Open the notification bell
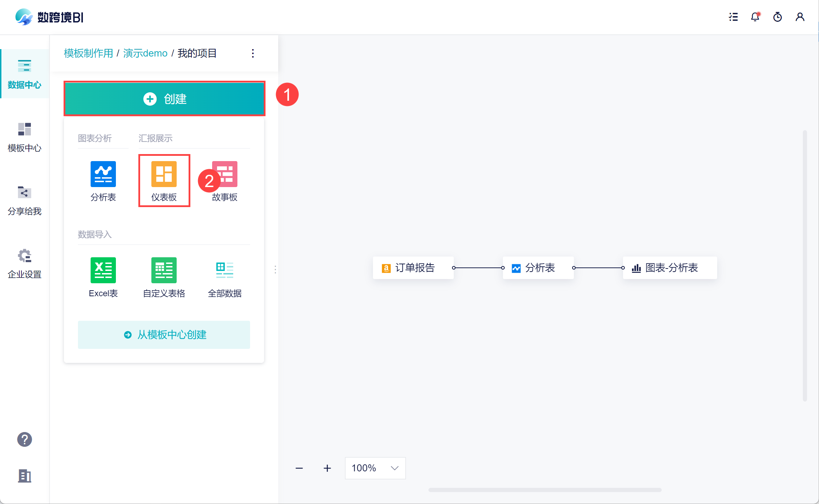Viewport: 819px width, 504px height. click(755, 17)
